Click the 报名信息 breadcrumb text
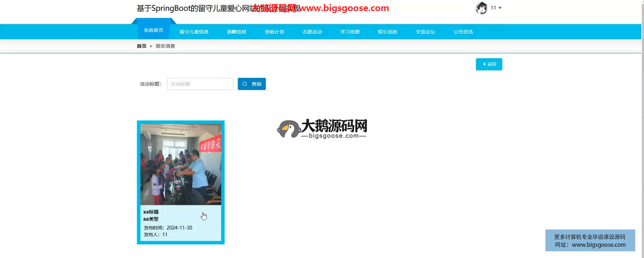 pos(165,46)
